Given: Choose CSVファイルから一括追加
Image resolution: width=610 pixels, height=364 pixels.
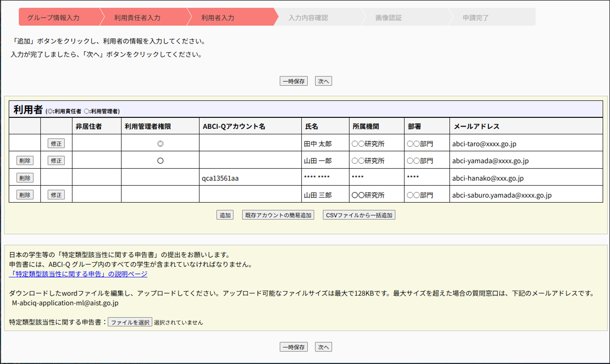Looking at the screenshot, I should (x=359, y=215).
